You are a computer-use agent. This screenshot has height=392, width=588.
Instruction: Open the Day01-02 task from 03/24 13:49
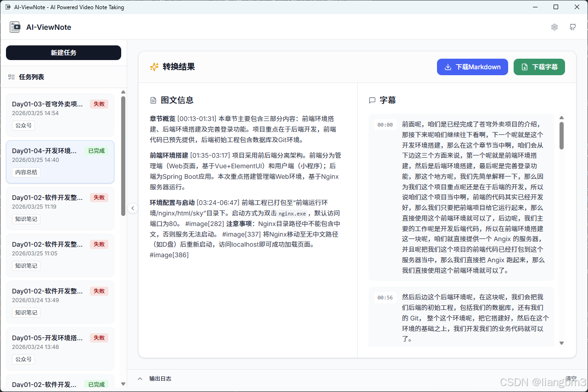[60, 302]
